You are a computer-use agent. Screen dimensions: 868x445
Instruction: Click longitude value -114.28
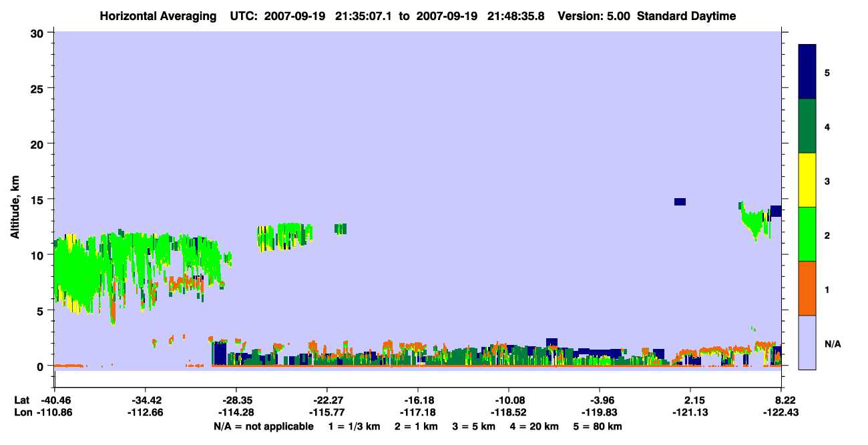click(236, 412)
